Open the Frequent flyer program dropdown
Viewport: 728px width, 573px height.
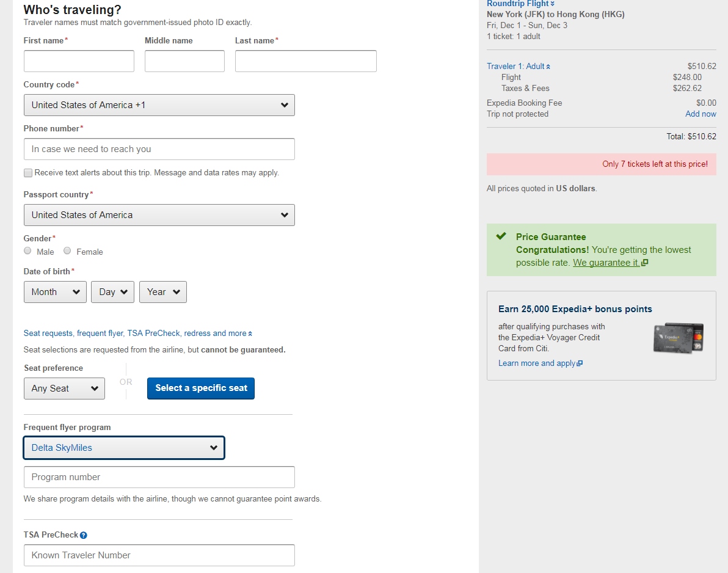click(x=124, y=448)
